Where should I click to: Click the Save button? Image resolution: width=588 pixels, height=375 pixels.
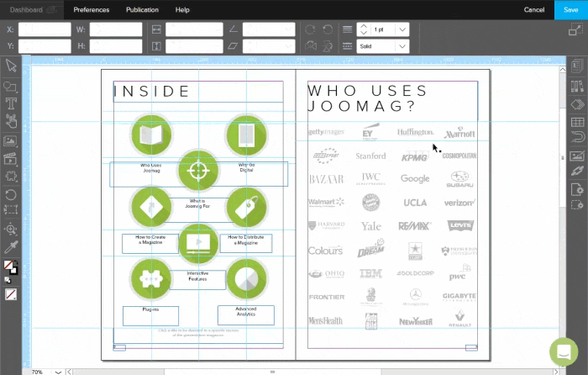pyautogui.click(x=571, y=9)
